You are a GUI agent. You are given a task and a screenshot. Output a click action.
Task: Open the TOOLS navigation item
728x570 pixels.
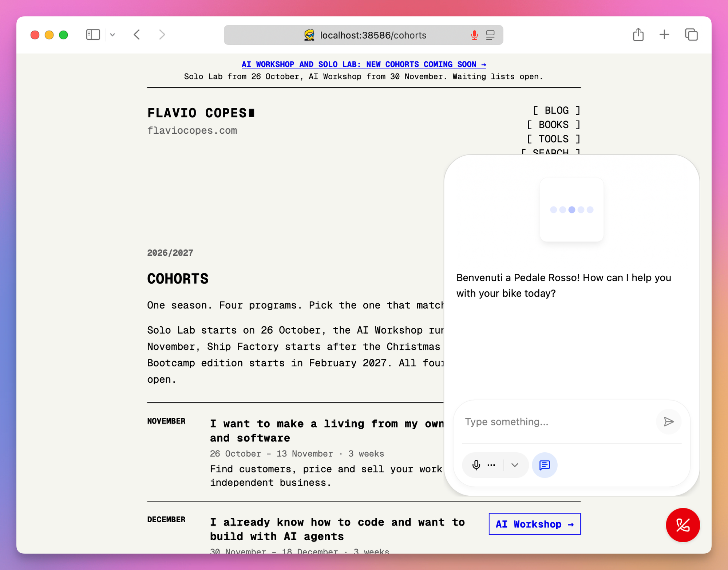pyautogui.click(x=553, y=139)
